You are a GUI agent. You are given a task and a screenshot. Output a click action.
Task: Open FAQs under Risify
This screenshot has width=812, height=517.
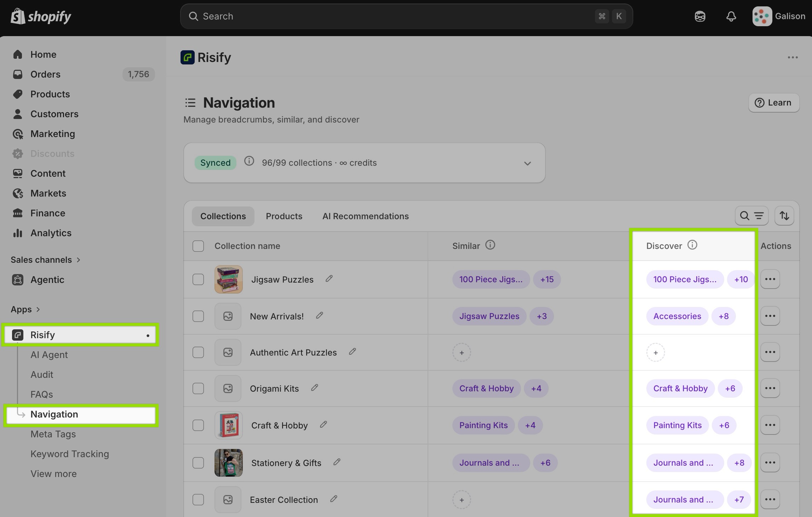point(41,394)
